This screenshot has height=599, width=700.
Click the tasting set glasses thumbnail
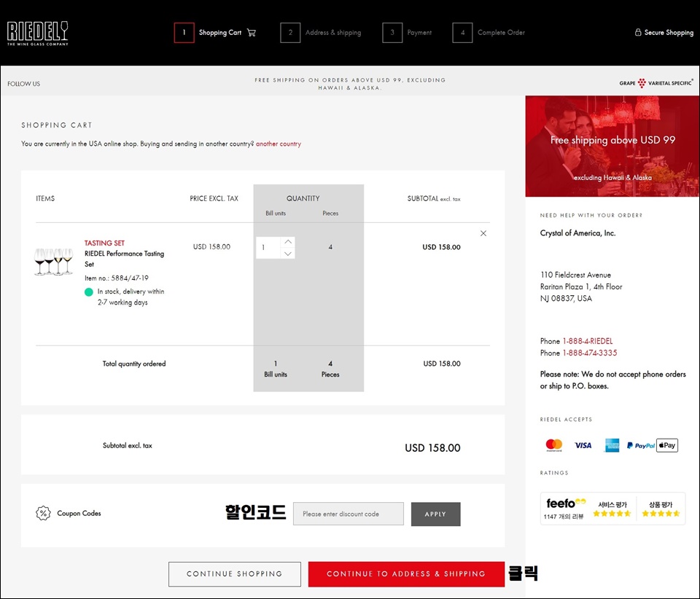tap(53, 262)
